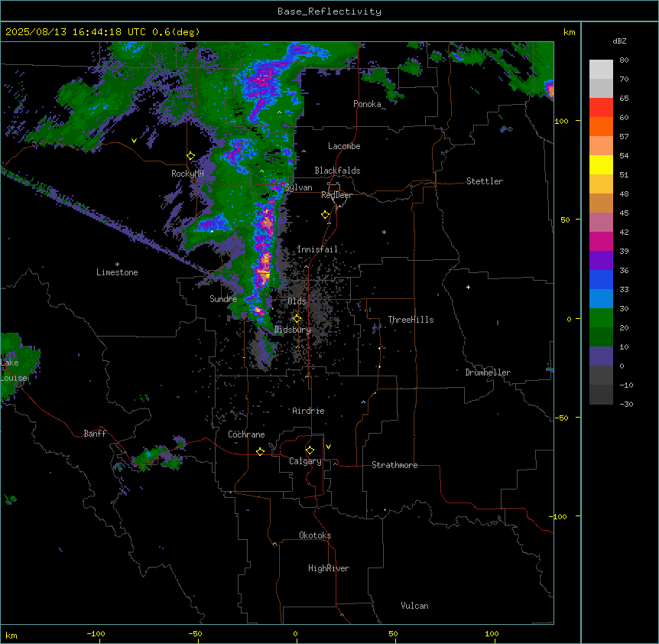Click the Lake Louise label at left edge
659x644 pixels.
14,370
